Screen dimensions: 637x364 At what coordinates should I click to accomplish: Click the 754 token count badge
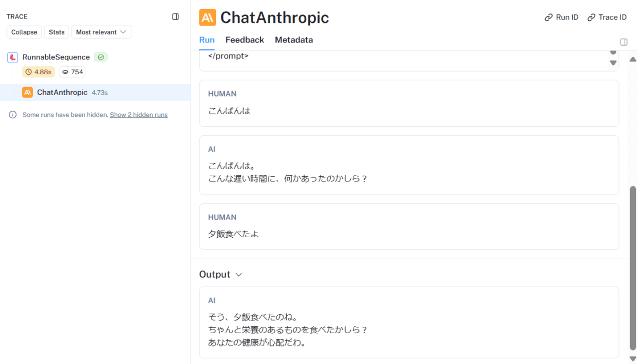(x=72, y=72)
